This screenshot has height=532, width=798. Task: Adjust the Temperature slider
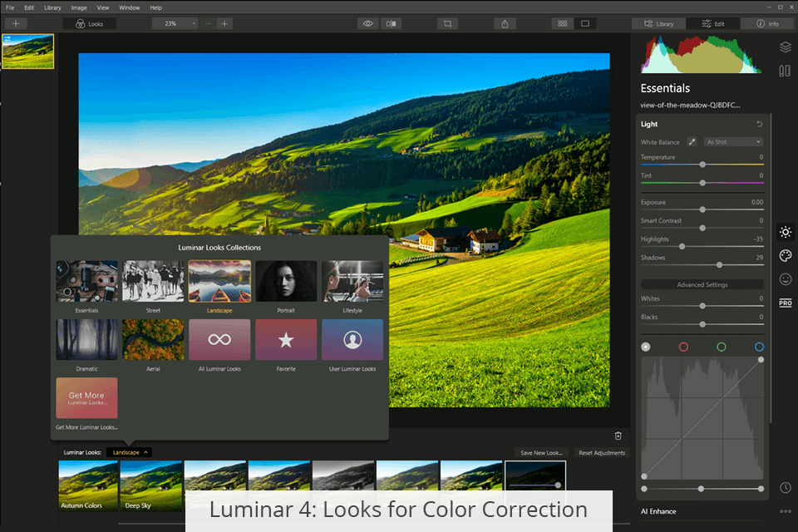click(x=702, y=165)
